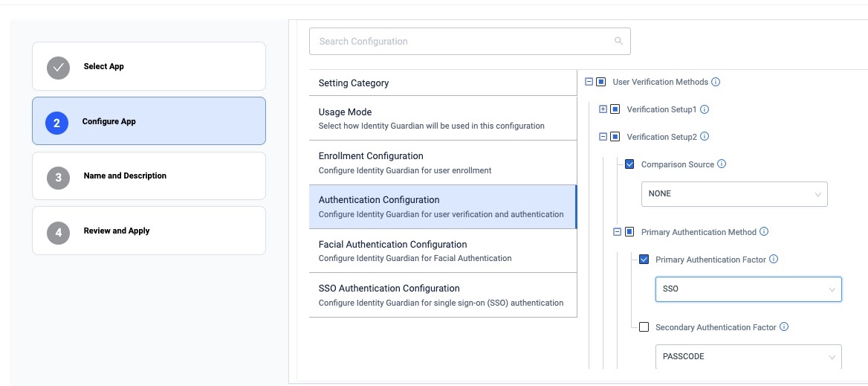Collapse the Verification Setup2 tree node

tap(603, 137)
